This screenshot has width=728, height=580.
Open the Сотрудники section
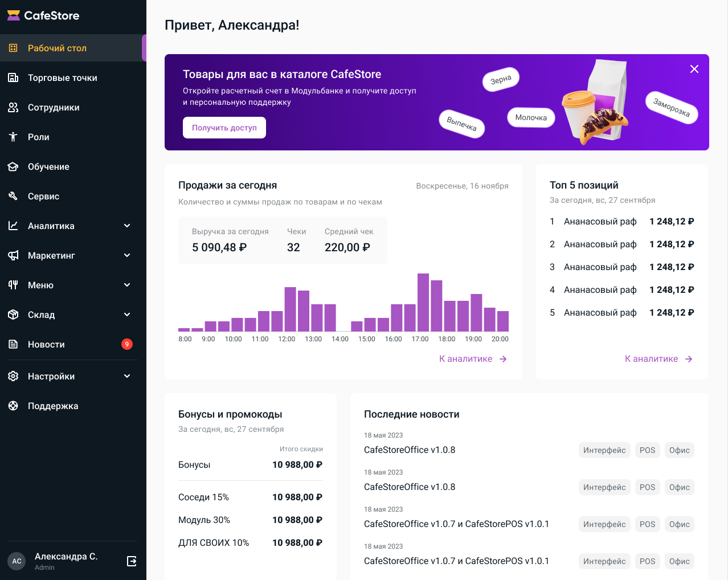[73, 107]
